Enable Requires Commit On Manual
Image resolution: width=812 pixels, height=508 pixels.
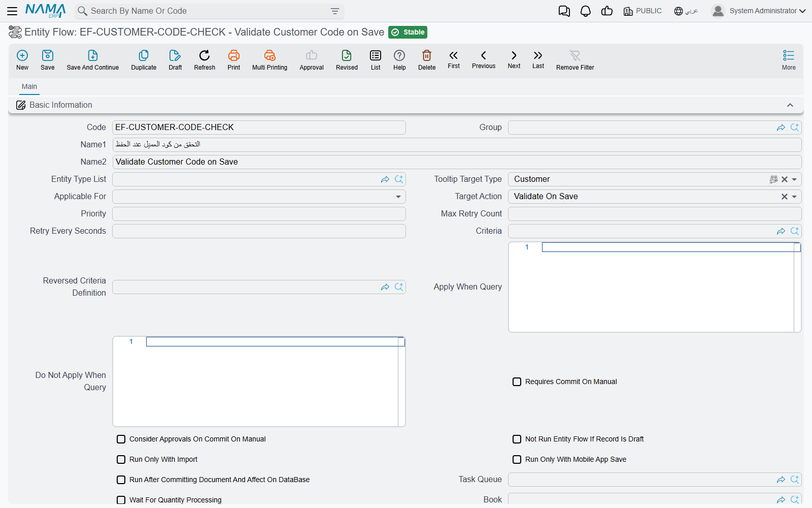(517, 382)
